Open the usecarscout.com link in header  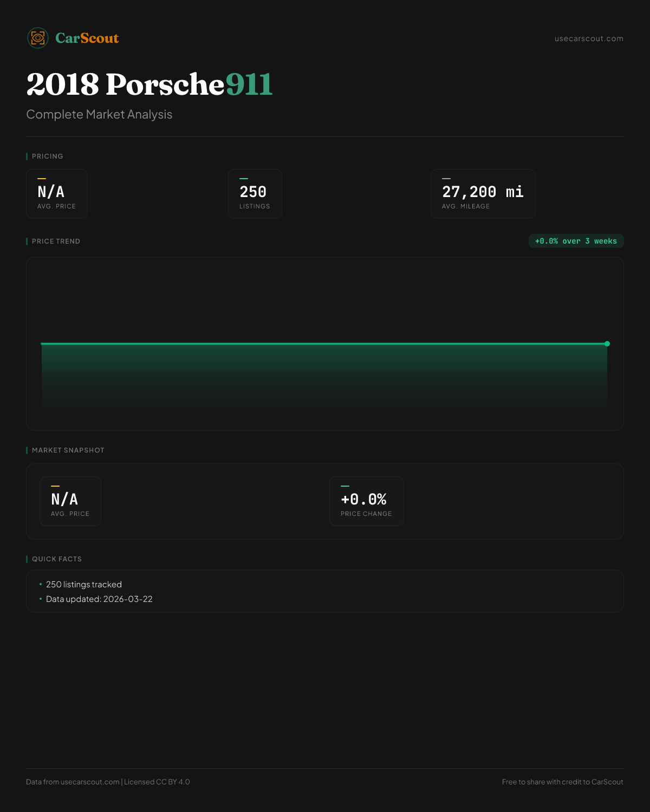pos(589,39)
